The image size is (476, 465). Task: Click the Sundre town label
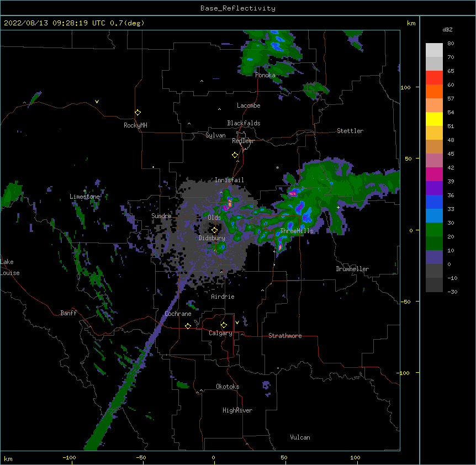tap(161, 216)
